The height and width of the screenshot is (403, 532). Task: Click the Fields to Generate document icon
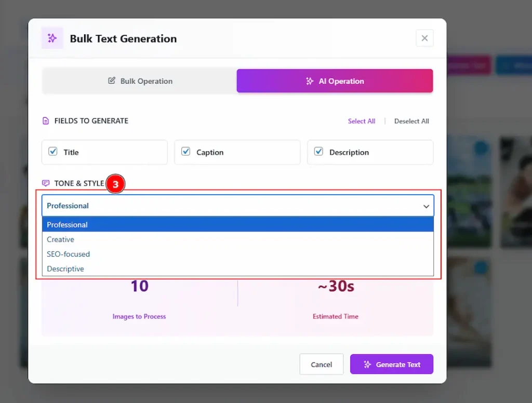46,121
